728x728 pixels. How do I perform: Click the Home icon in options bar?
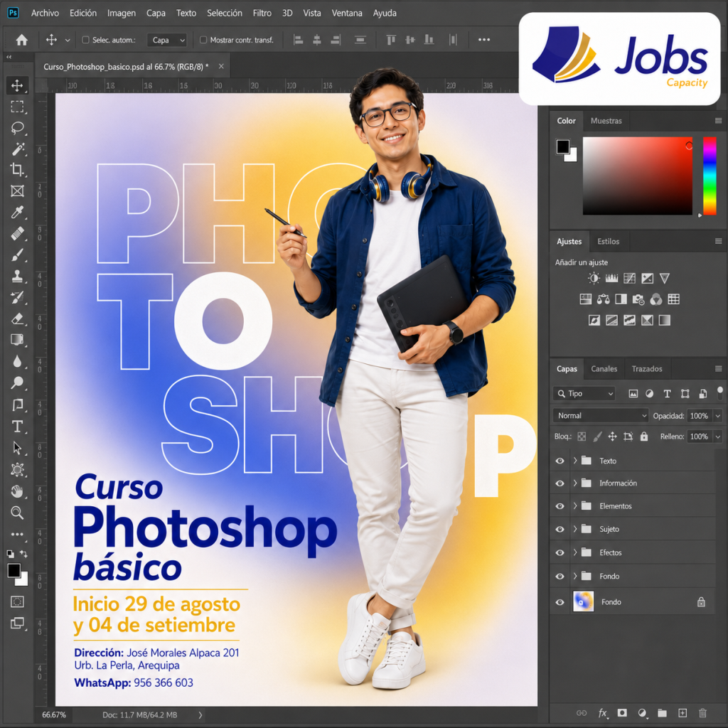(x=21, y=40)
